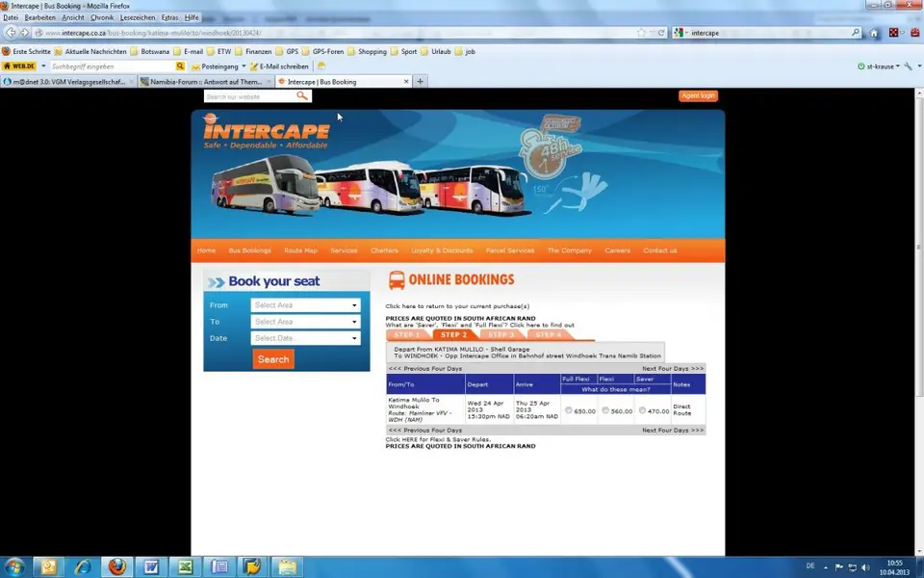Screen dimensions: 924x578
Task: Select the 470.00 Saver fare
Action: click(642, 410)
